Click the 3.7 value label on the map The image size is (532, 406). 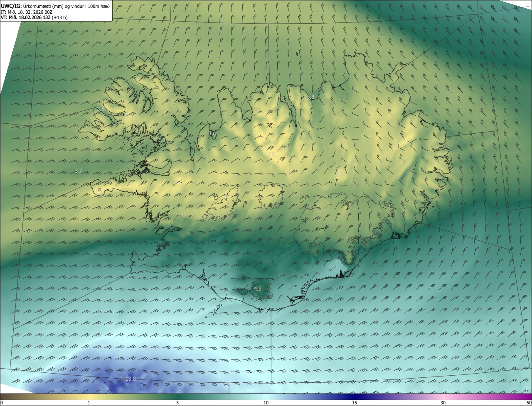pyautogui.click(x=79, y=171)
